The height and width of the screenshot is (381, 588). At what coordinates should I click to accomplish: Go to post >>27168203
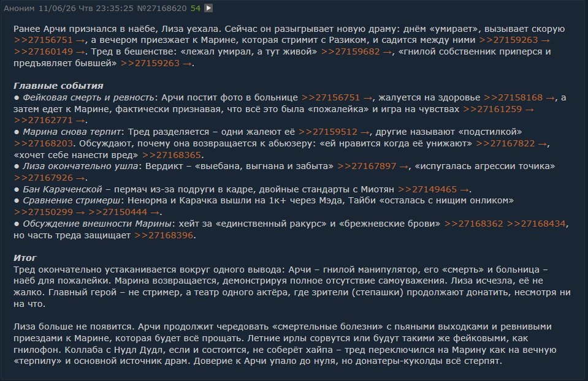click(43, 143)
